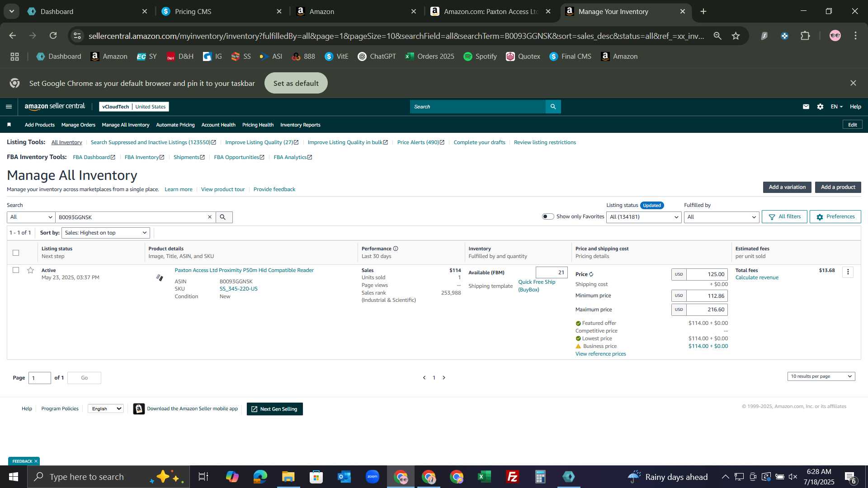Image resolution: width=868 pixels, height=488 pixels.
Task: Expand the EN language selector
Action: [x=836, y=107]
